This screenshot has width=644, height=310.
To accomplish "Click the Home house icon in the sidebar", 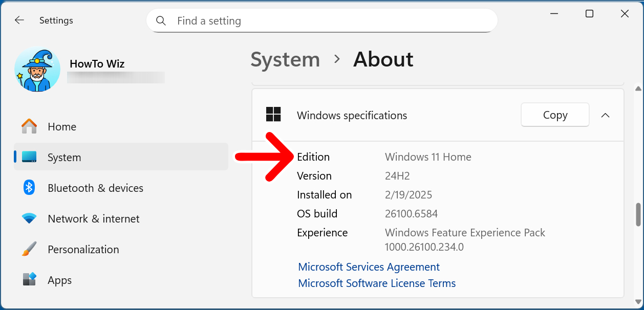I will click(29, 126).
